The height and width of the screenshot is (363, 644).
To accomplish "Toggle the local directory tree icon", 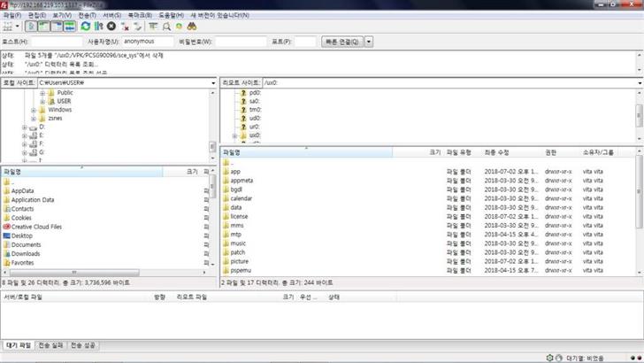I will (43, 27).
